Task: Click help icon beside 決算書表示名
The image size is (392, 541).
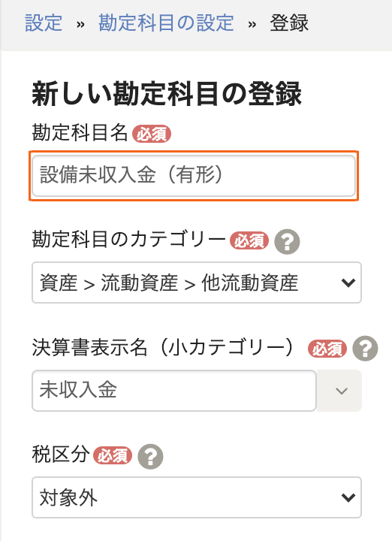Action: 365,349
